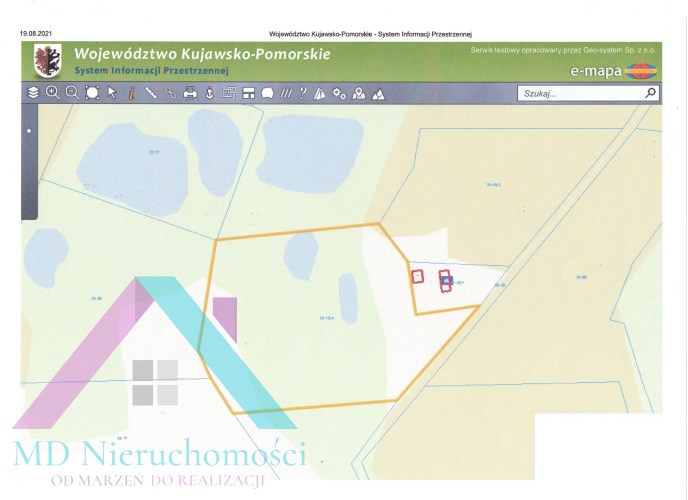Click the split window layout icon
The height and width of the screenshot is (500, 688).
click(248, 93)
